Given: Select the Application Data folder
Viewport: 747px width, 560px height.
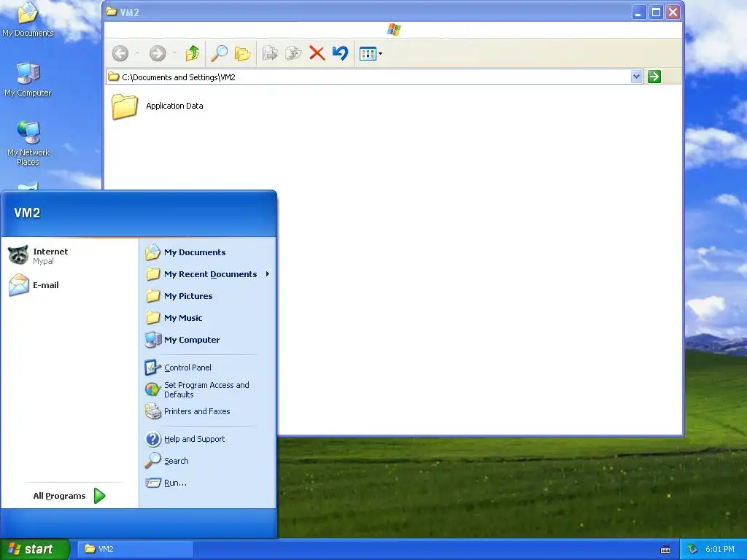Looking at the screenshot, I should point(158,106).
